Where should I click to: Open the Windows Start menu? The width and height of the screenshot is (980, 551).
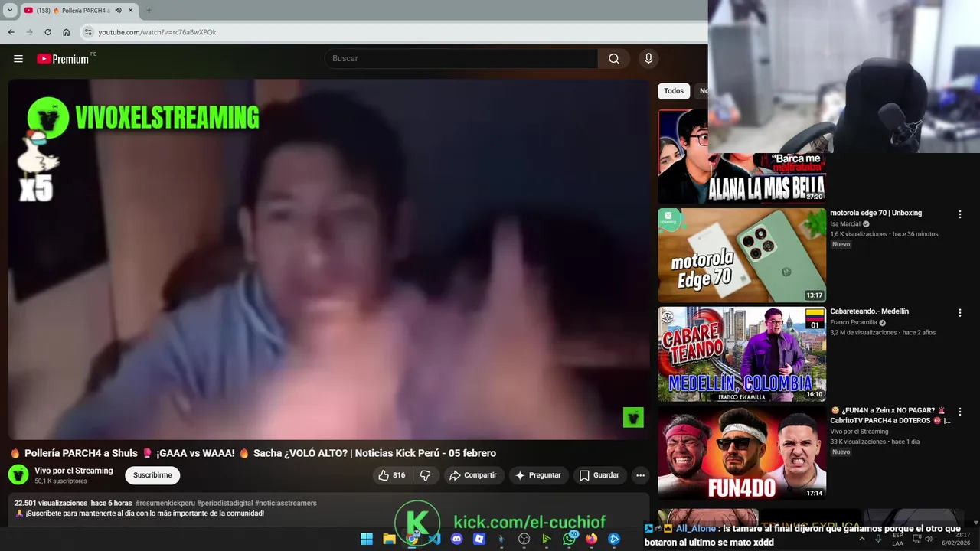[x=367, y=539]
